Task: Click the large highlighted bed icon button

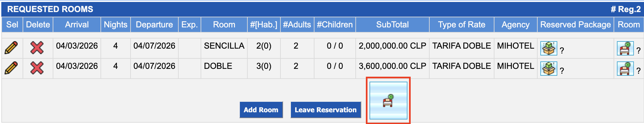Action: (388, 101)
